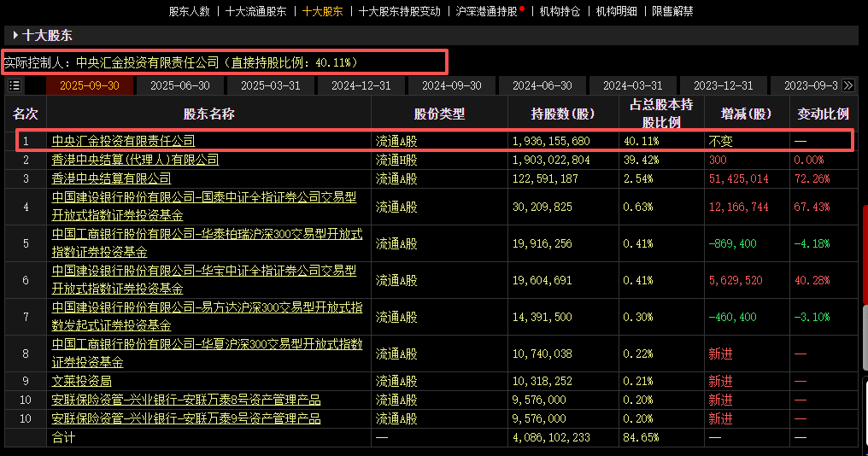Click the 合计 total row label
Viewport: 868px width, 456px height.
coord(63,437)
